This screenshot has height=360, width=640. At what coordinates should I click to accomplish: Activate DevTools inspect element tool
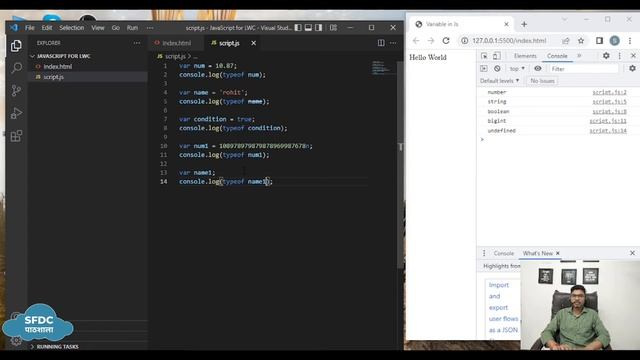[x=484, y=56]
